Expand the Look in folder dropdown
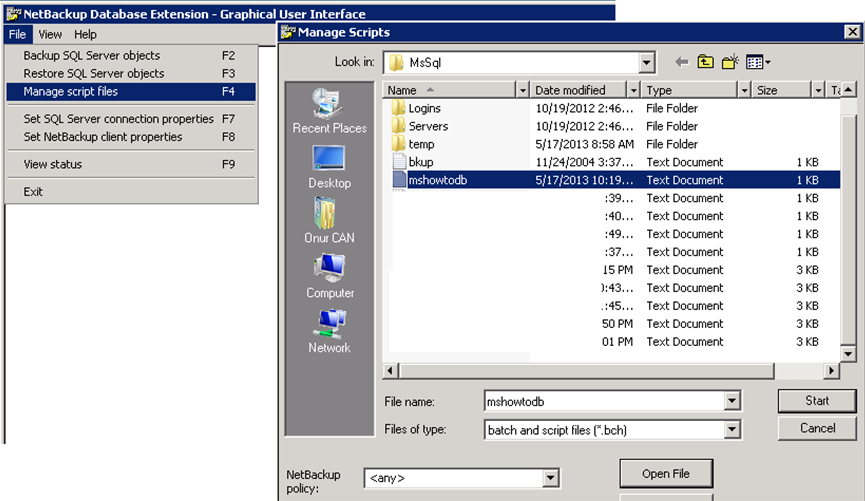 647,63
